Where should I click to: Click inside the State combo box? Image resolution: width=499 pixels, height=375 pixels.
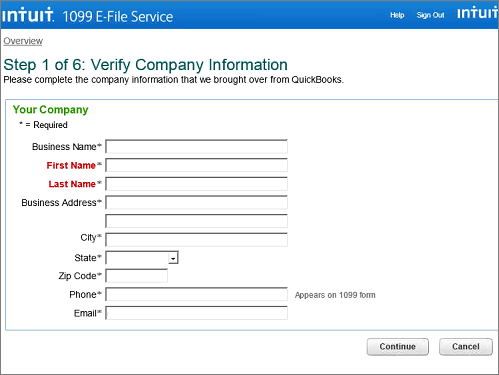(x=142, y=258)
